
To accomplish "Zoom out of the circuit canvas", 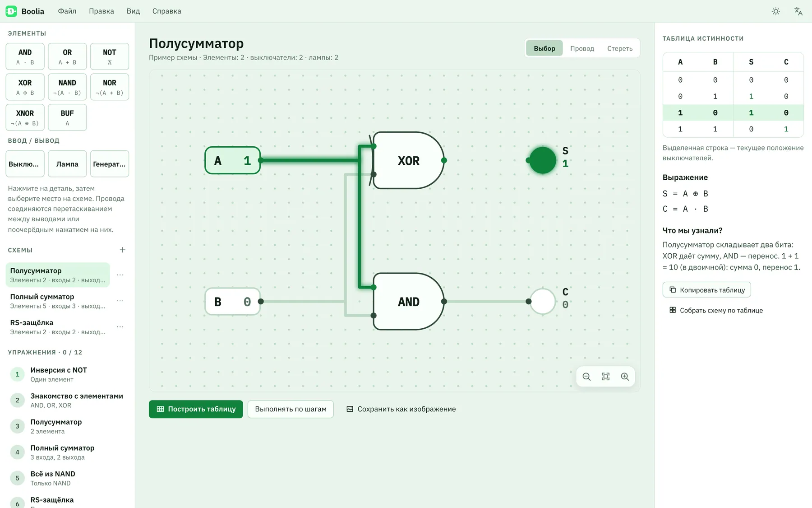I will (586, 377).
